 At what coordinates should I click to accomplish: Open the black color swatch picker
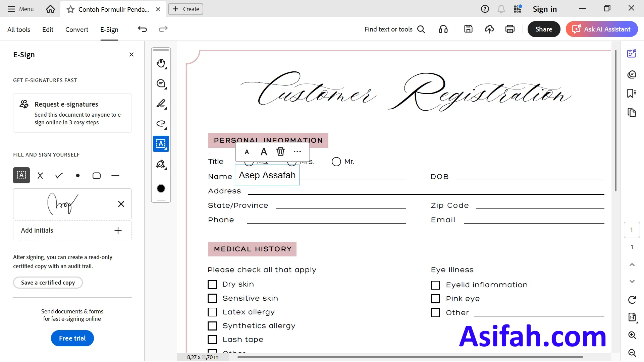click(161, 188)
